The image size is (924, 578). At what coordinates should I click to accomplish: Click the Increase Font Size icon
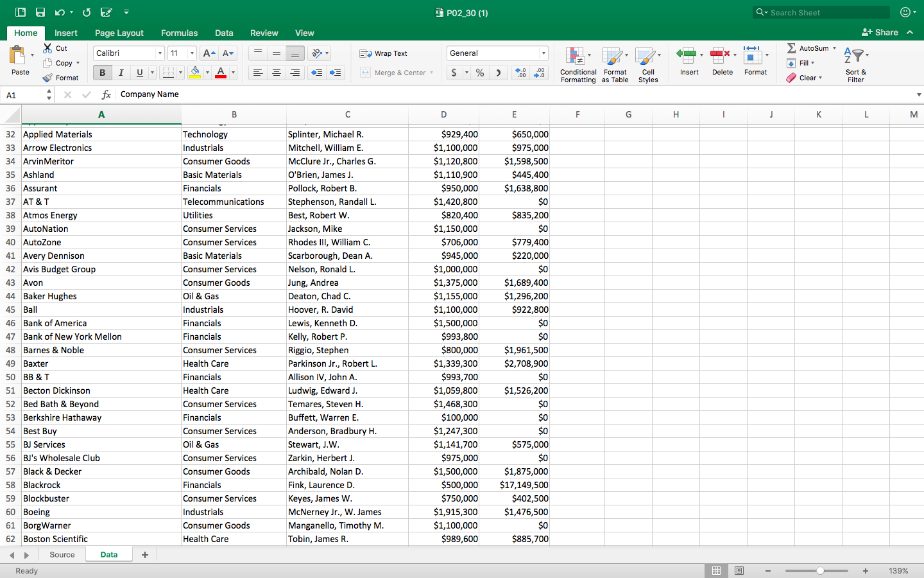click(208, 53)
